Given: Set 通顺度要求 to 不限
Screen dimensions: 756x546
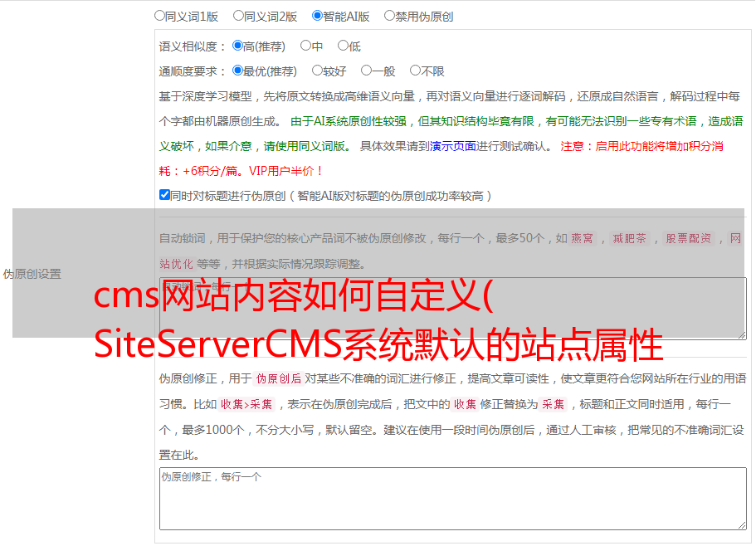Looking at the screenshot, I should [x=415, y=71].
